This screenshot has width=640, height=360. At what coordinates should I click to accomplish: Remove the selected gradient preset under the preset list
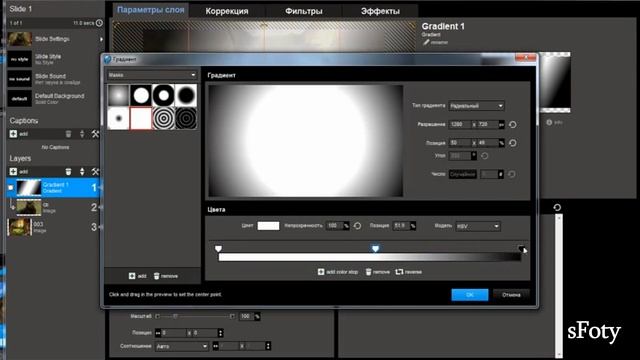pos(166,276)
